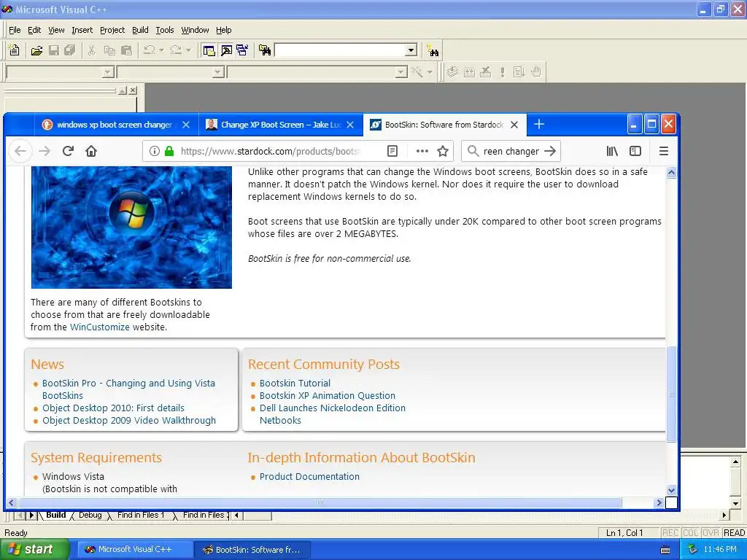This screenshot has height=560, width=747.
Task: Click the Build icon in build toolbar
Action: click(469, 72)
